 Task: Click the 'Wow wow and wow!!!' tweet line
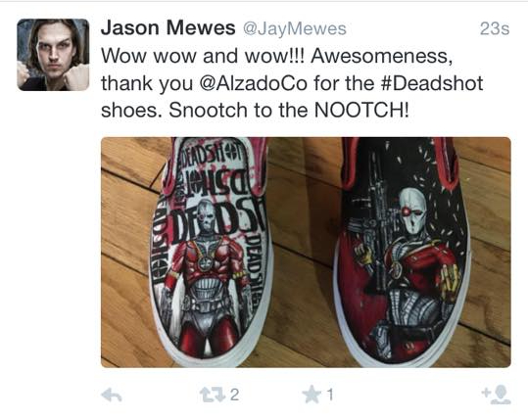[203, 56]
